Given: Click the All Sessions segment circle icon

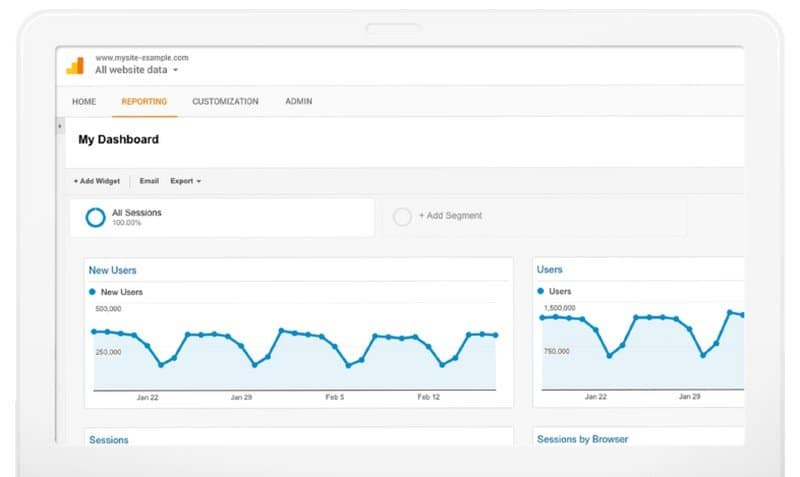Looking at the screenshot, I should pos(95,217).
